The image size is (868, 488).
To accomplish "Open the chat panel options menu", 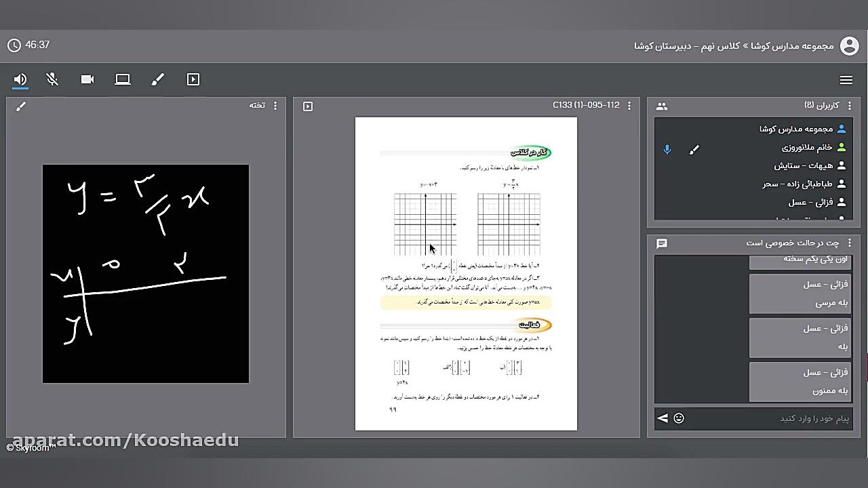I will point(849,244).
